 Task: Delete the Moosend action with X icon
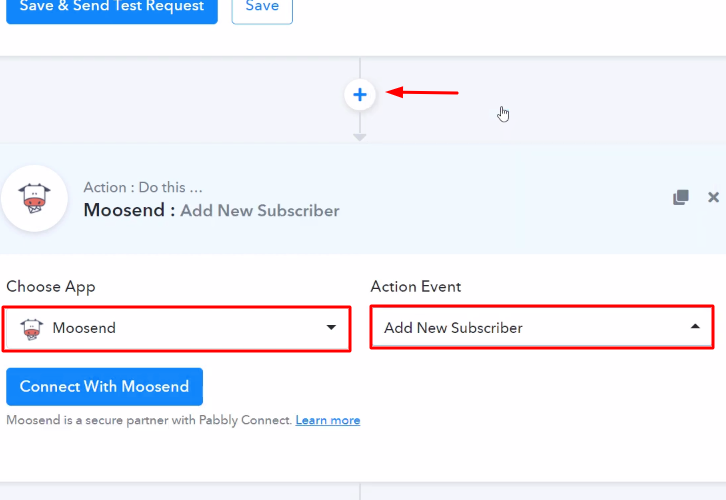click(x=713, y=197)
